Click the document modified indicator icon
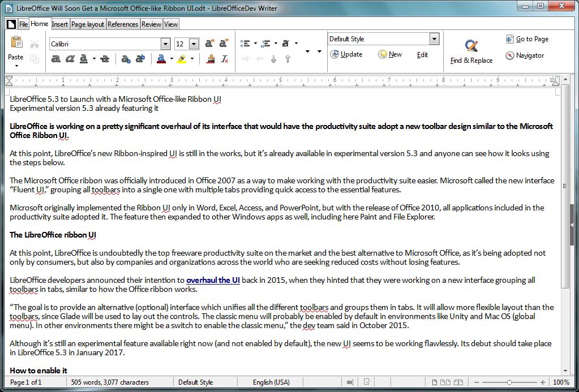This screenshot has height=392, width=579. pyautogui.click(x=367, y=382)
